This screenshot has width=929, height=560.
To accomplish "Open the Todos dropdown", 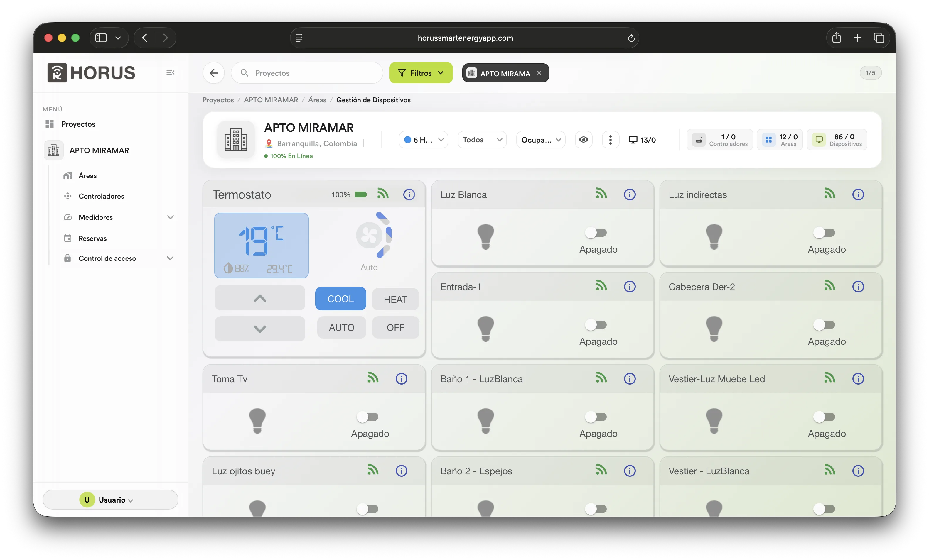I will [x=482, y=140].
